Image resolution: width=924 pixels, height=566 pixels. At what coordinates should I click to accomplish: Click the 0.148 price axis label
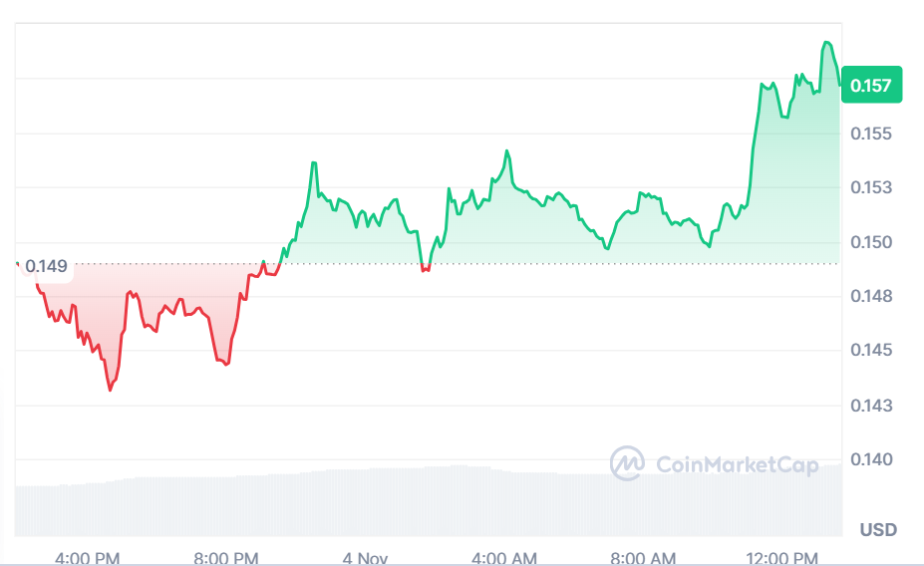click(x=871, y=297)
